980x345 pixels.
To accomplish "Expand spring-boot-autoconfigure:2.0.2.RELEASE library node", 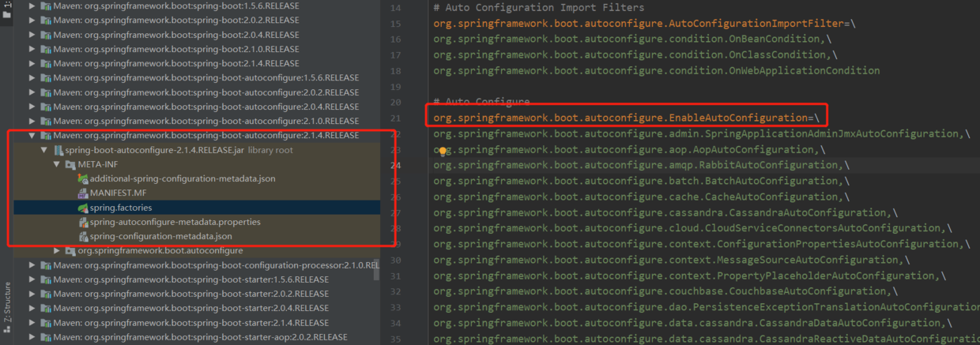I will tap(32, 92).
